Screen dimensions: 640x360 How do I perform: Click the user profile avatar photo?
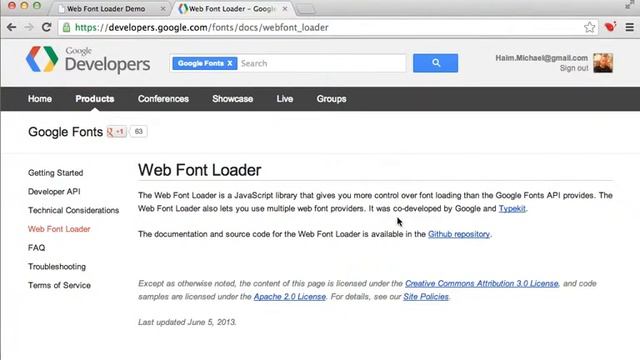[x=603, y=63]
